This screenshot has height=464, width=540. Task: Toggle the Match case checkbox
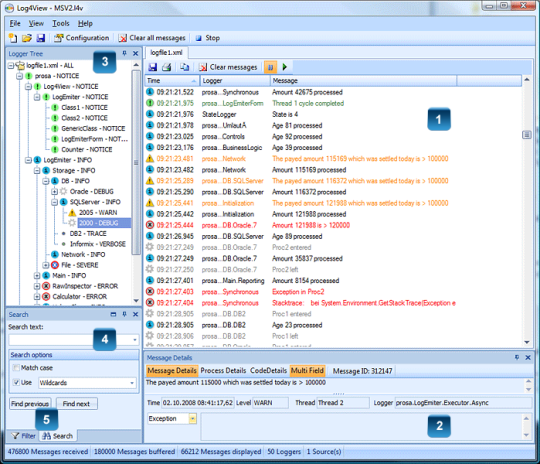[x=16, y=368]
